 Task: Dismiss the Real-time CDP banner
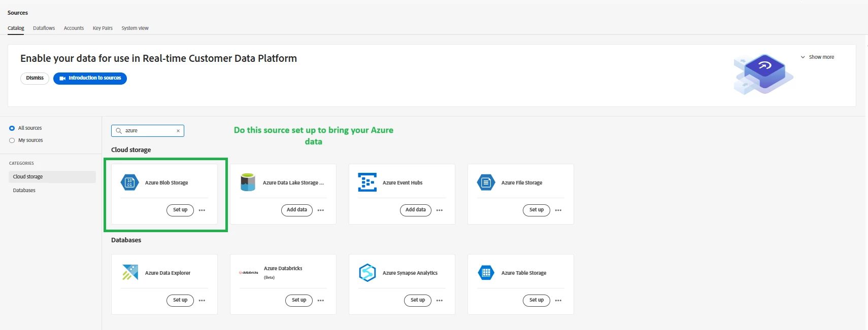pyautogui.click(x=35, y=79)
